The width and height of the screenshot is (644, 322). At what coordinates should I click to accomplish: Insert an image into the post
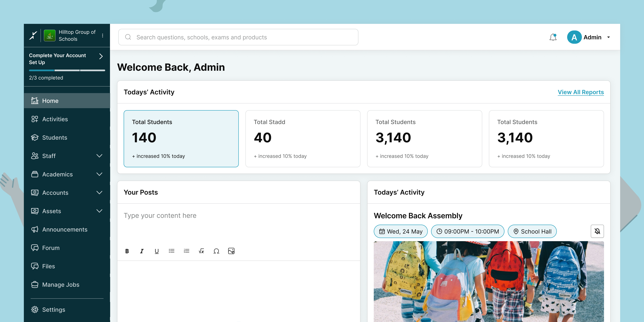(x=231, y=251)
